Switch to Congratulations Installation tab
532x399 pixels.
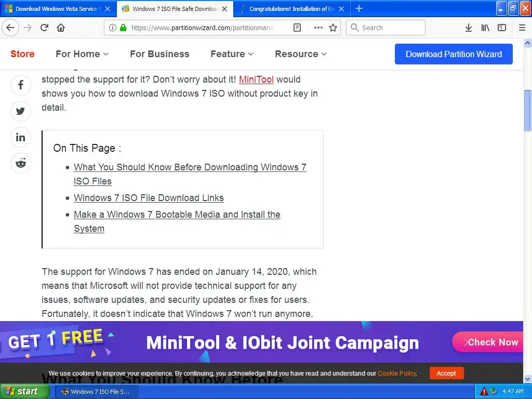click(x=292, y=9)
